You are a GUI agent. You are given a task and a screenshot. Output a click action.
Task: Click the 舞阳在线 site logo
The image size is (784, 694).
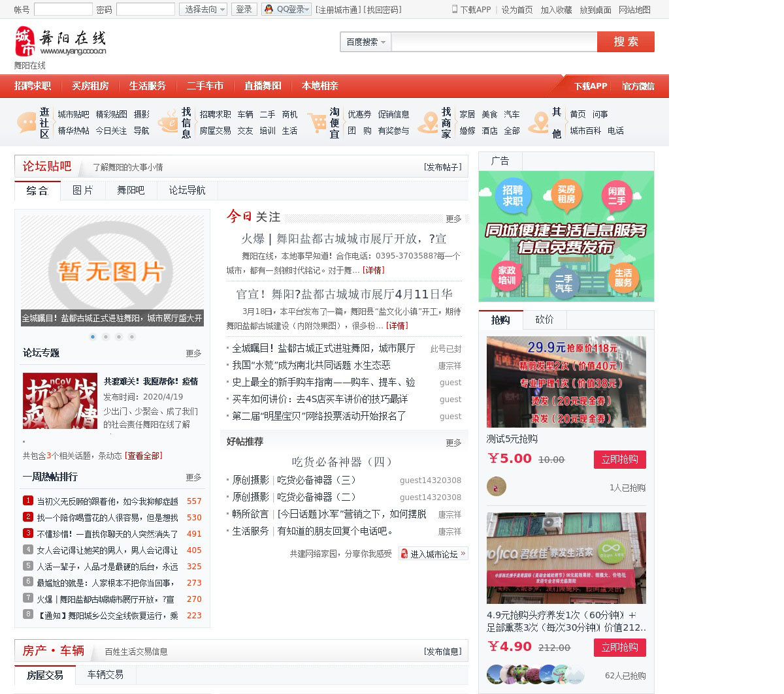pyautogui.click(x=60, y=42)
